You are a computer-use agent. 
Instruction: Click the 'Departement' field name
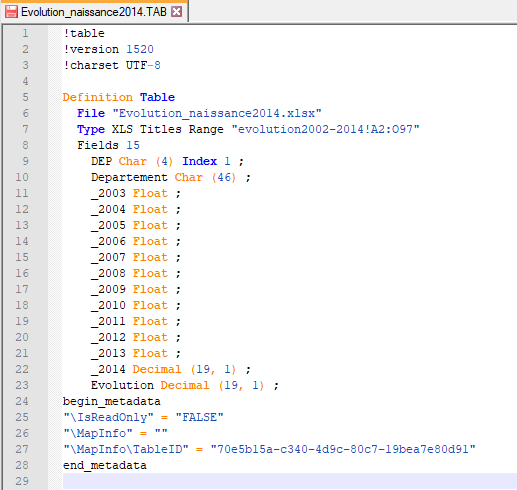pyautogui.click(x=129, y=177)
